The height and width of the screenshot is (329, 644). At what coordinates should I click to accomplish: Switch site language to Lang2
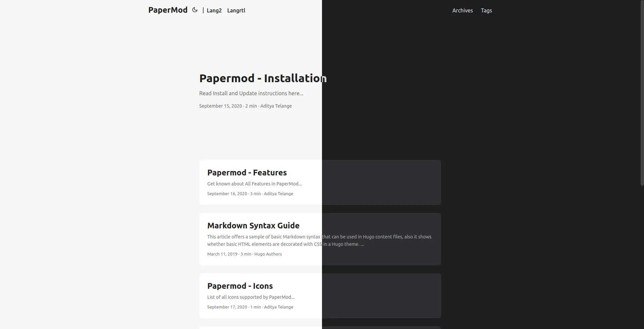click(x=214, y=10)
